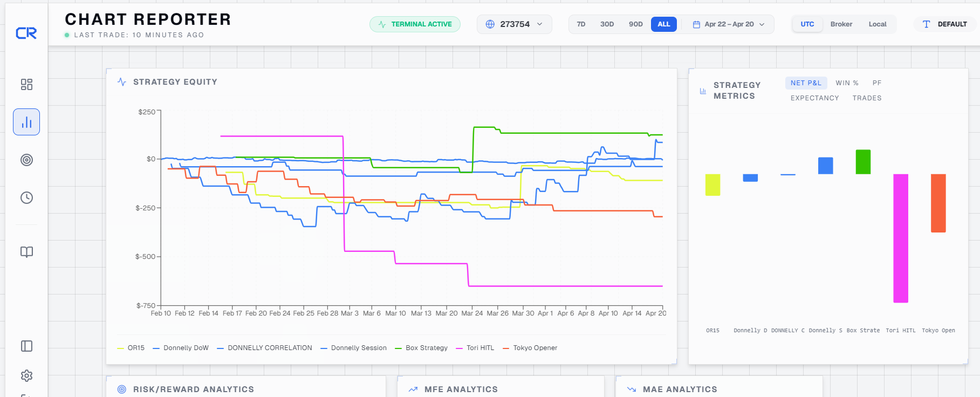Open the dashboard grid icon in sidebar
Viewport: 980px width, 397px height.
[x=26, y=84]
